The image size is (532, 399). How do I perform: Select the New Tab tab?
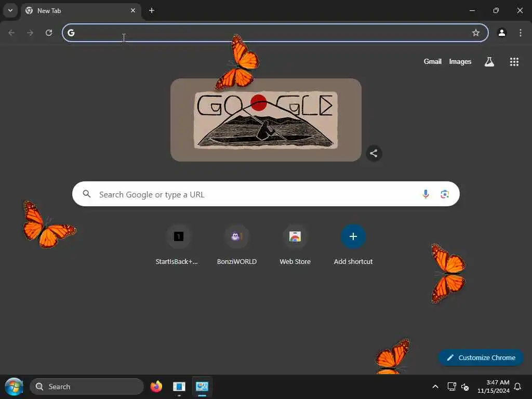pyautogui.click(x=81, y=11)
